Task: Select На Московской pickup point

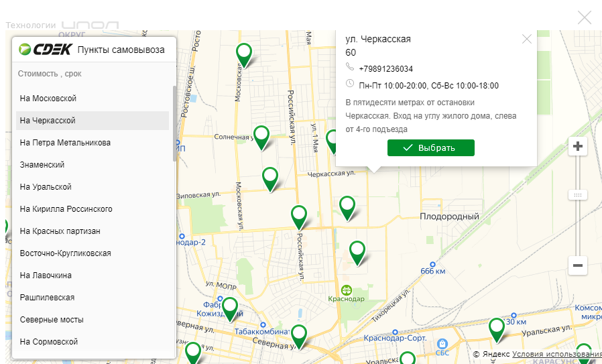Action: click(48, 99)
